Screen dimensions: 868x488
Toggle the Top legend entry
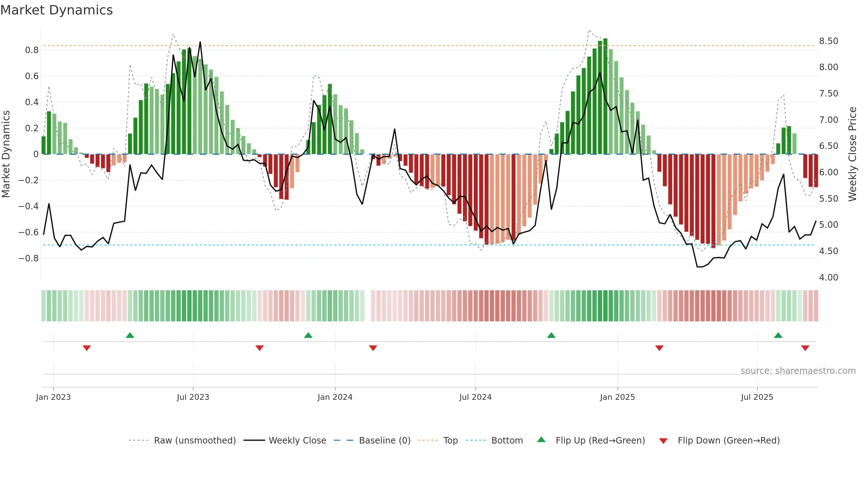[438, 440]
